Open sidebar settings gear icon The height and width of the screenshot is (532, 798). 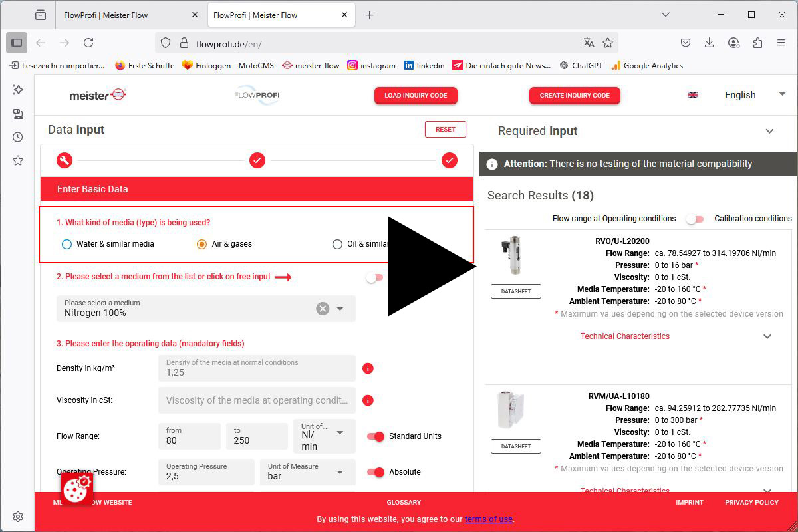coord(18,517)
